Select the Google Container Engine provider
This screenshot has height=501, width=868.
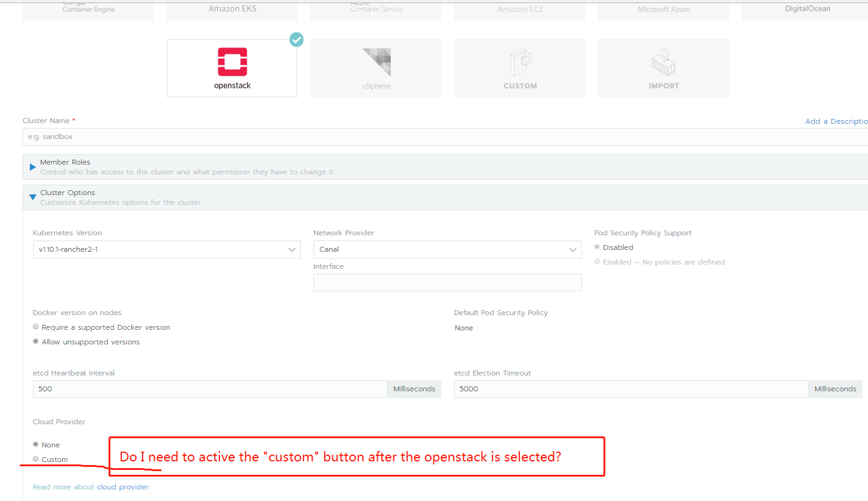[88, 7]
